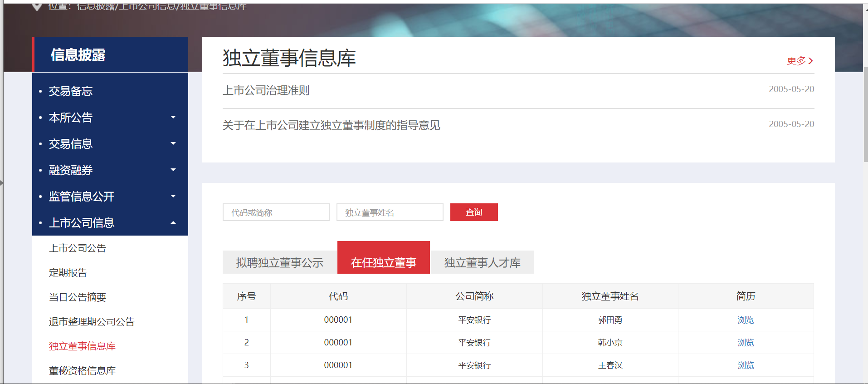This screenshot has height=384, width=868.
Task: Open 定期报告 submenu link
Action: (68, 273)
